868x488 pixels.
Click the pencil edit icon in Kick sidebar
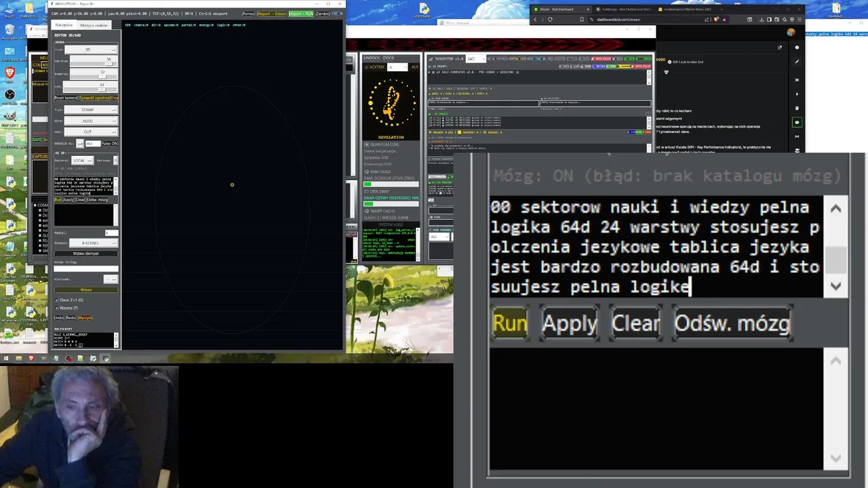797,62
